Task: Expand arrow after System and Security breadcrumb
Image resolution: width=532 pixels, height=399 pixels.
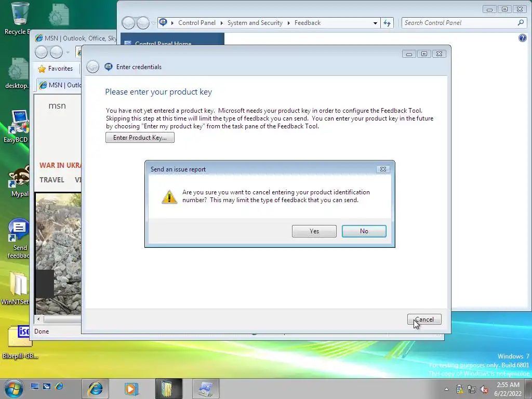Action: pyautogui.click(x=289, y=23)
